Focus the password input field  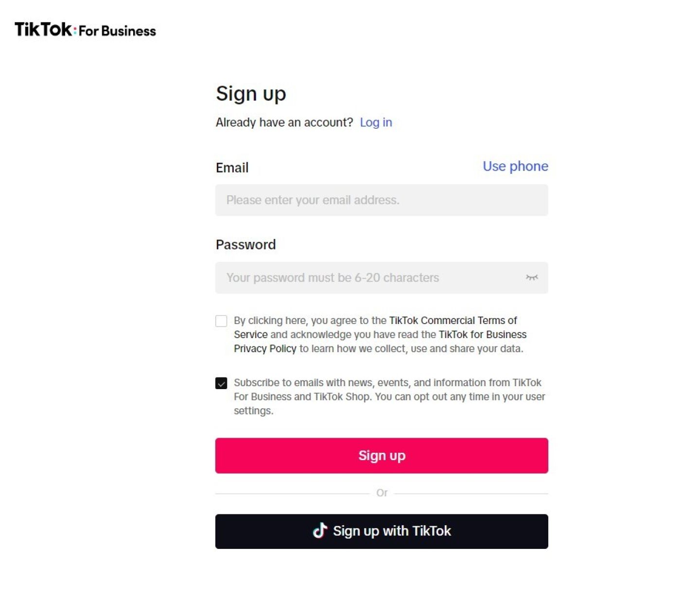click(x=369, y=278)
